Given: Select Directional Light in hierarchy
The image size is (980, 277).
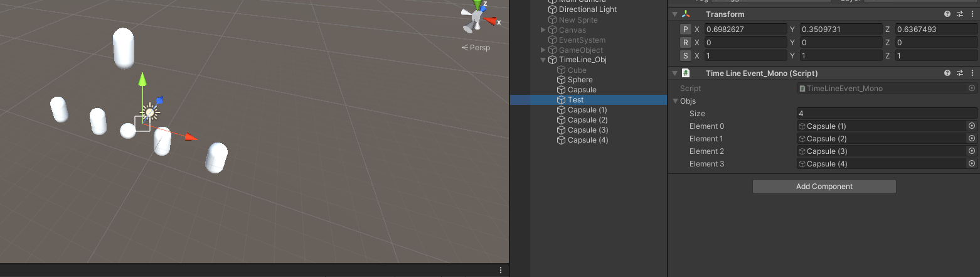Looking at the screenshot, I should [588, 9].
